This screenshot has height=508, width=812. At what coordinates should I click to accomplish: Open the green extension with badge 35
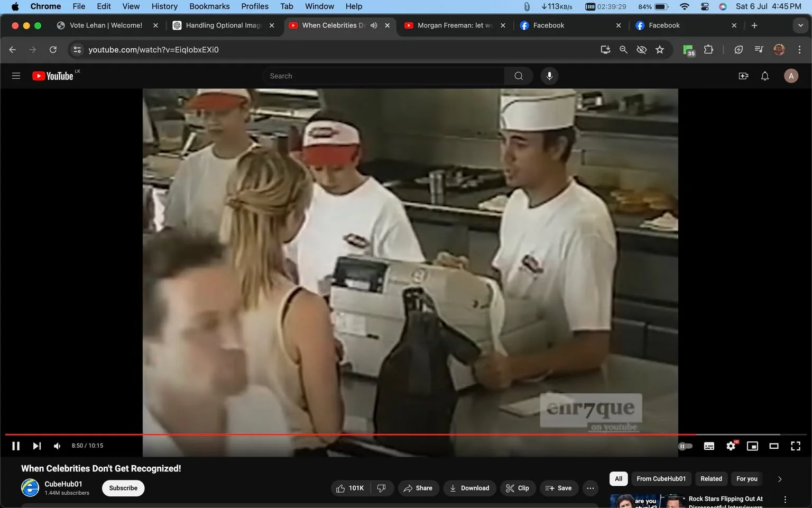tap(688, 50)
